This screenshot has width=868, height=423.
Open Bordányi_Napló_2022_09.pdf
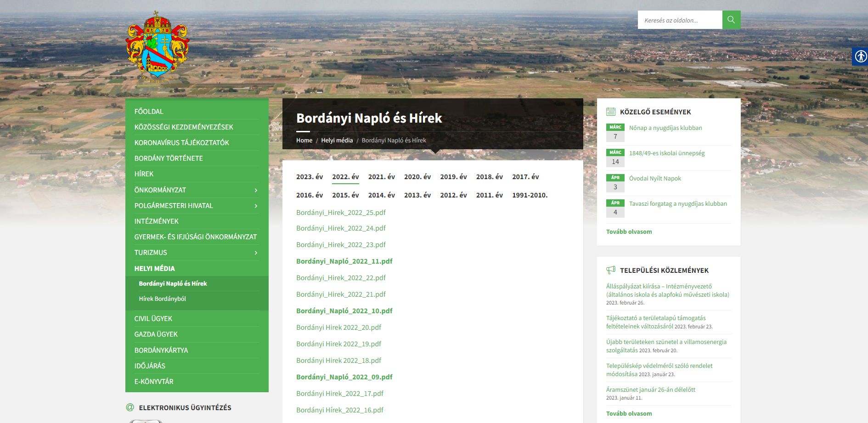(344, 377)
